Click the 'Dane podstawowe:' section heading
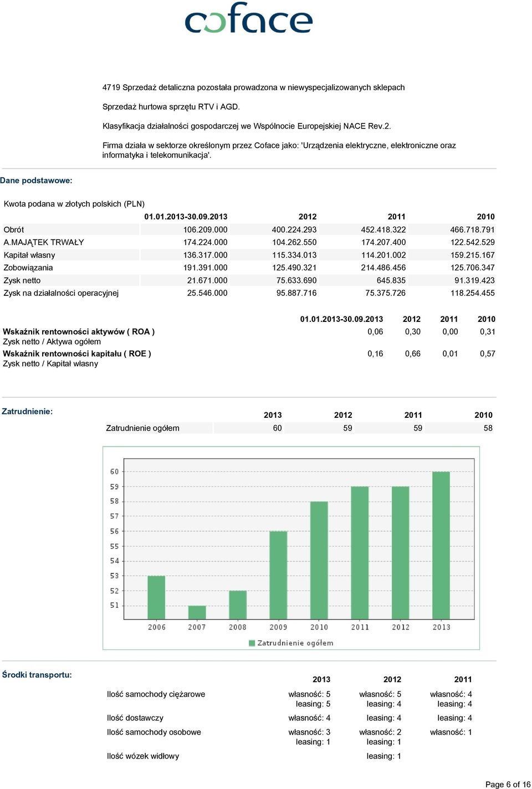Viewport: 532px width, 789px height. pos(36,181)
